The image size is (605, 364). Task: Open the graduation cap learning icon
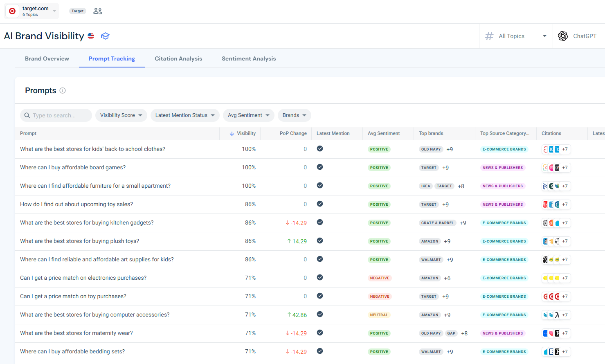tap(105, 36)
